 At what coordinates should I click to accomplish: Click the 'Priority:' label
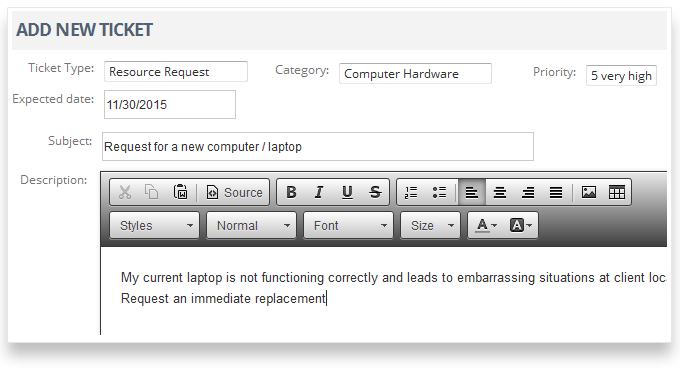click(x=554, y=72)
